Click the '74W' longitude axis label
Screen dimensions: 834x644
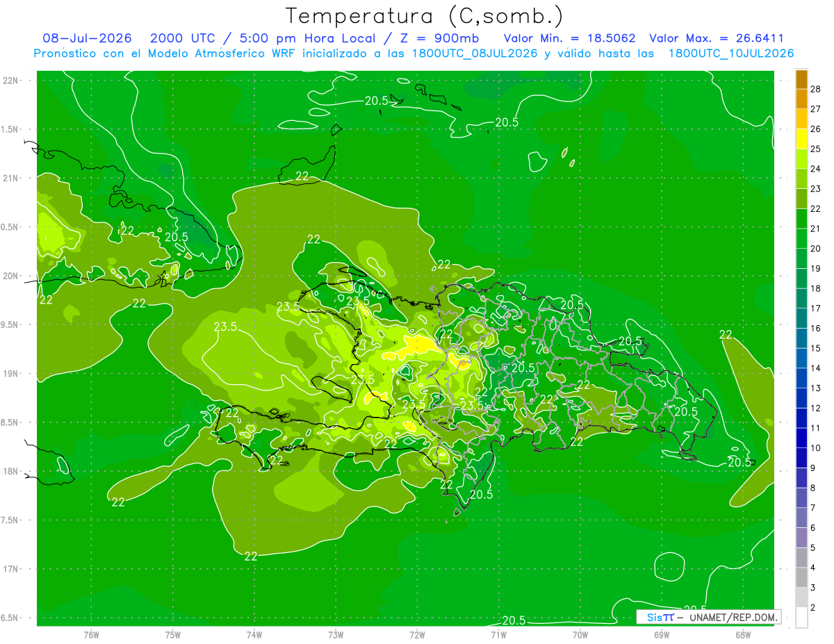click(x=254, y=634)
